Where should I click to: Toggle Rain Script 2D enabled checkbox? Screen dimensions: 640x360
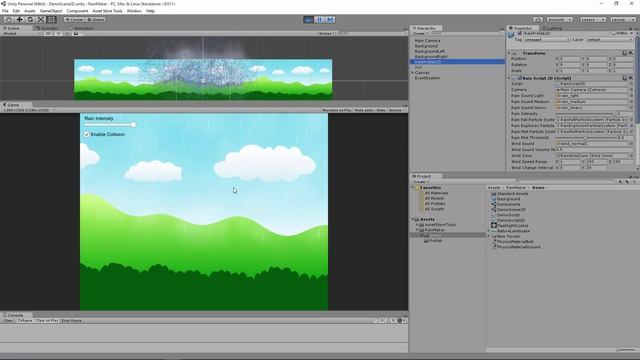click(x=520, y=78)
